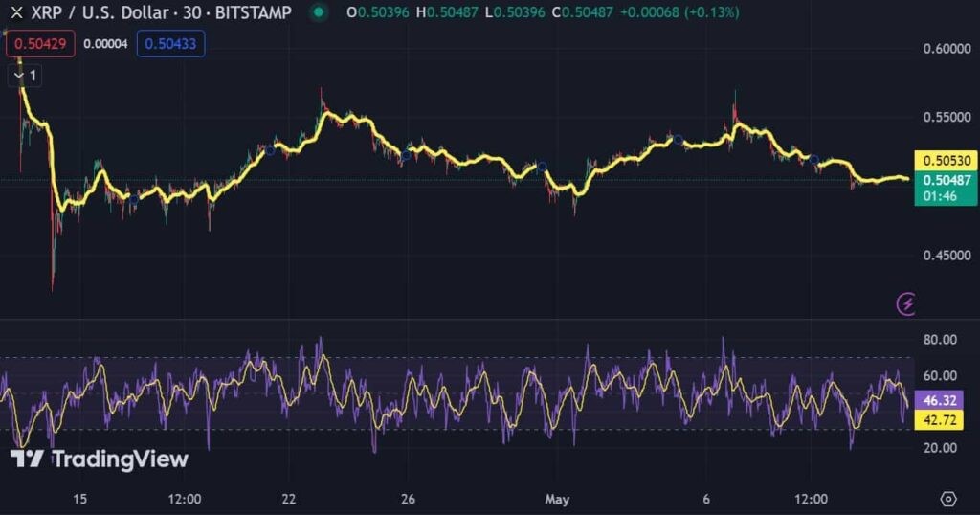This screenshot has height=515, width=980.
Task: Click the green market status dot
Action: pos(319,11)
